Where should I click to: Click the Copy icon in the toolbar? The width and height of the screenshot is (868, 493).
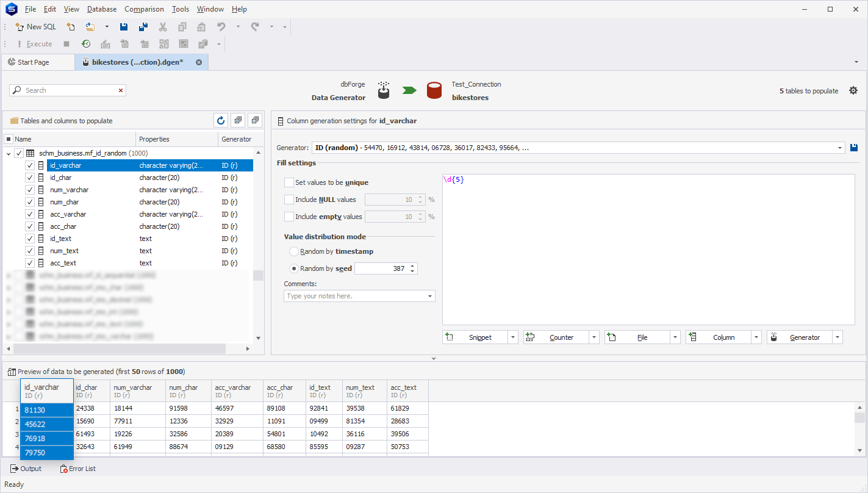pyautogui.click(x=182, y=27)
